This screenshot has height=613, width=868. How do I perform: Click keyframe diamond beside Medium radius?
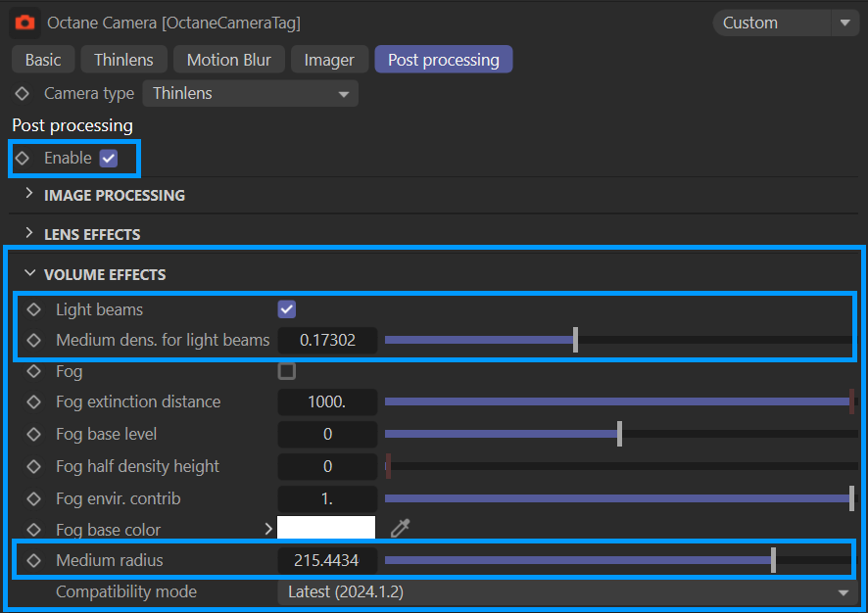(x=34, y=561)
